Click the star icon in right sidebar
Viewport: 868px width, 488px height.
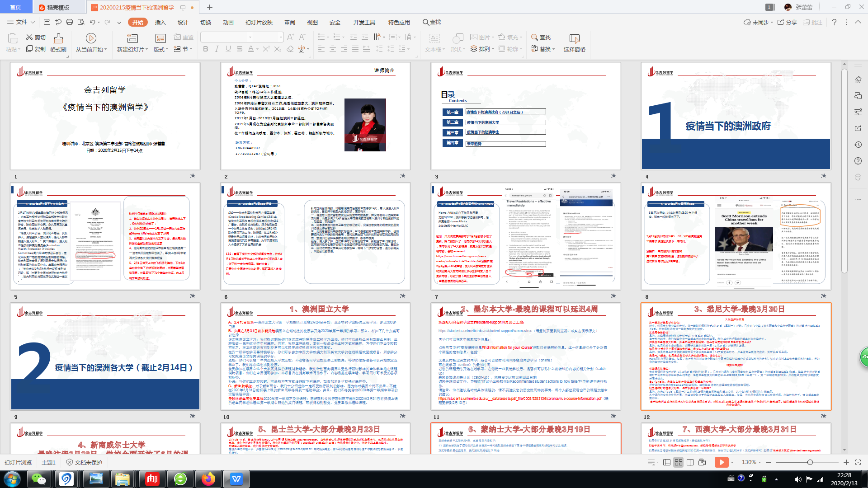click(858, 80)
